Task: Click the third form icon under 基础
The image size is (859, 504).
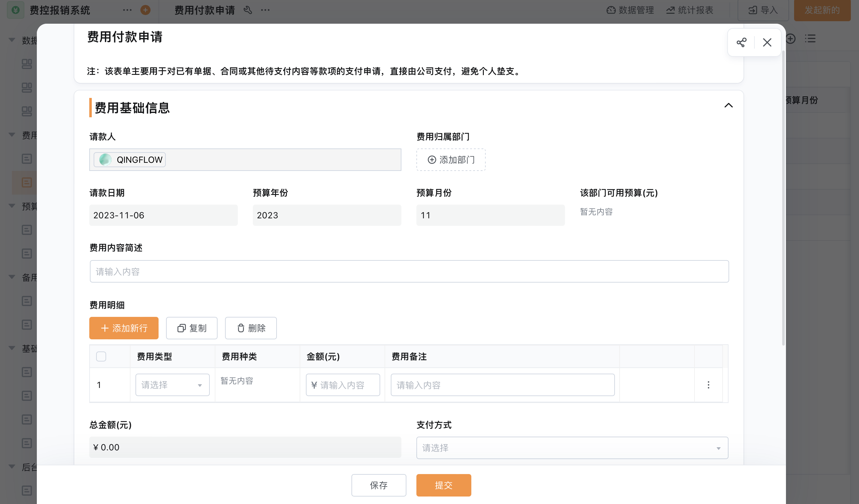Action: click(x=27, y=419)
